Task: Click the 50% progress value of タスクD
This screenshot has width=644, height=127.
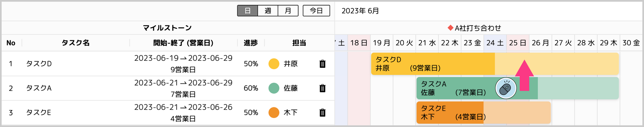Action: pos(251,64)
